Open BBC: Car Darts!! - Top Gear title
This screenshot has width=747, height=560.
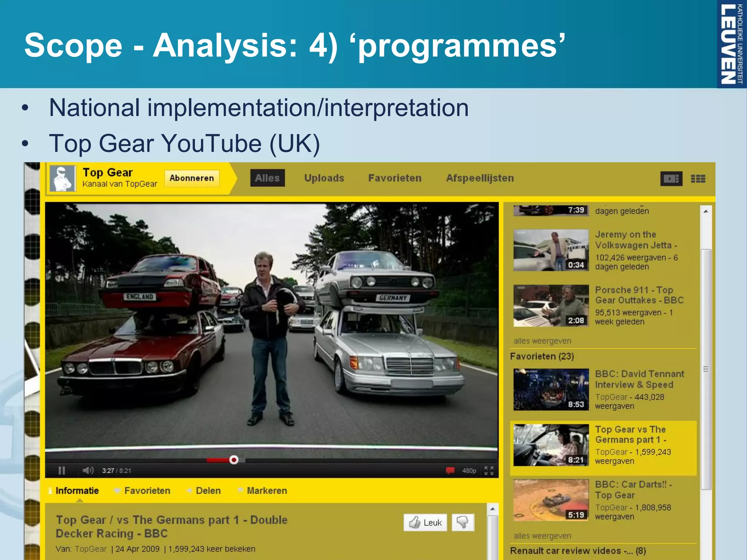tap(634, 490)
